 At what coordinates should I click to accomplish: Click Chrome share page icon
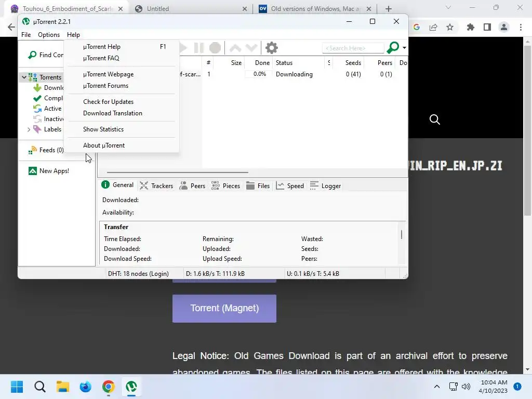(433, 27)
